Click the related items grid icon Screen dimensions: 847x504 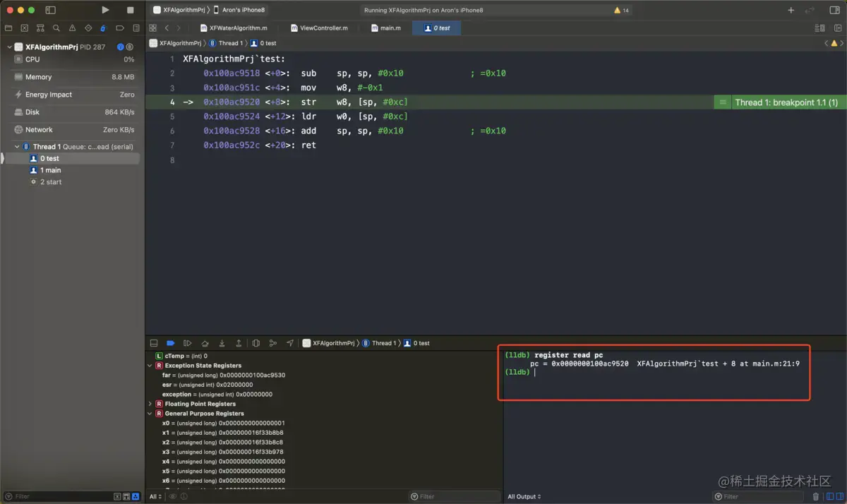(x=152, y=28)
